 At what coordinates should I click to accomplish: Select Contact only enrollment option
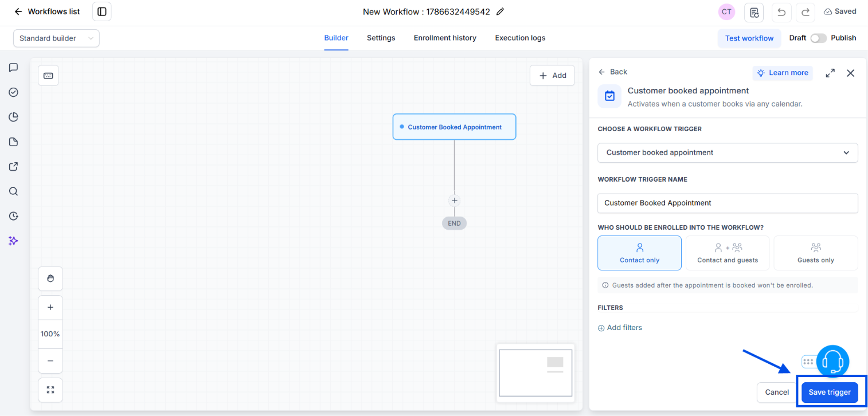coord(639,253)
